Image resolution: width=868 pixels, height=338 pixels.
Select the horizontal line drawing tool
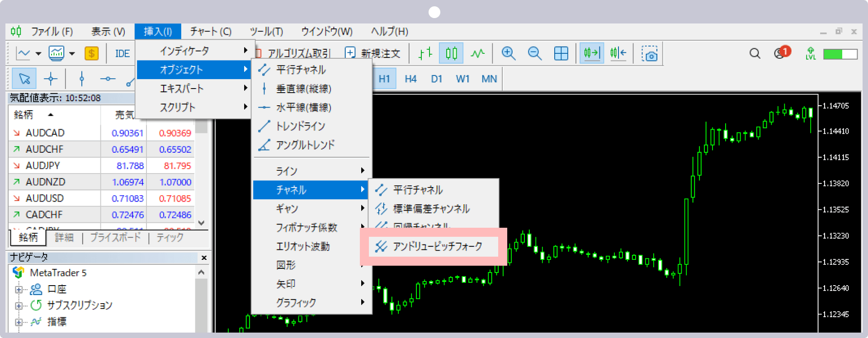(x=108, y=79)
